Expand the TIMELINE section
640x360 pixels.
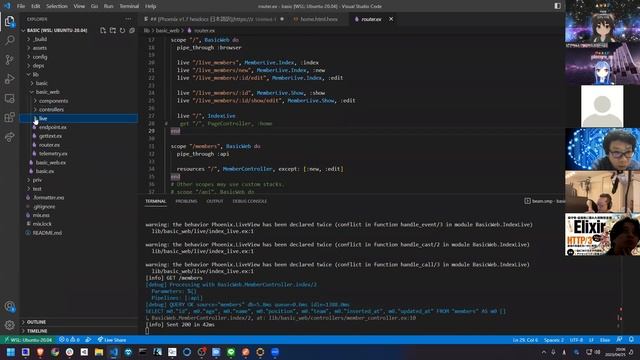79,331
